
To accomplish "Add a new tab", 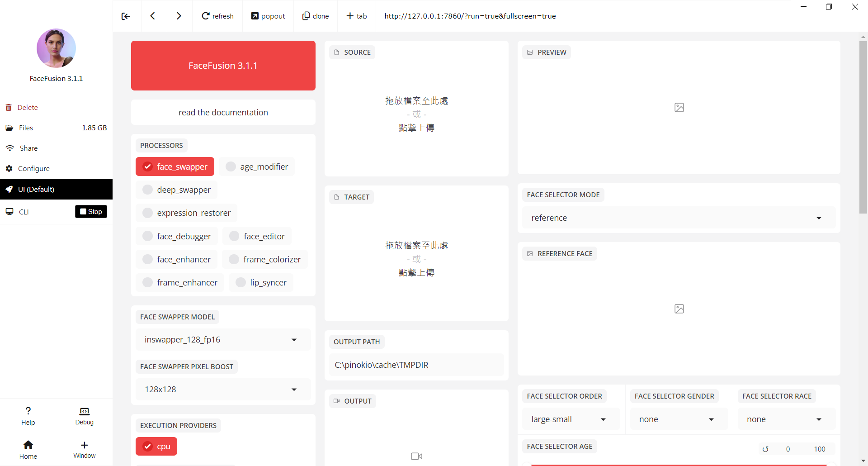I will click(357, 16).
